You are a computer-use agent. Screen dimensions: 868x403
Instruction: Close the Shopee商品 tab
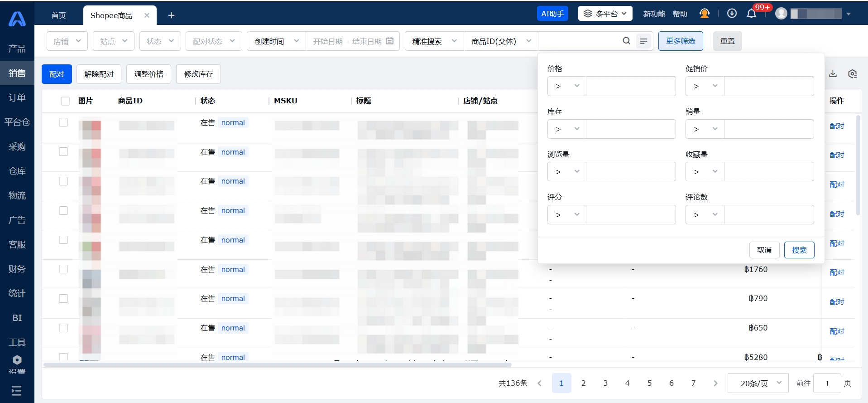pos(147,15)
